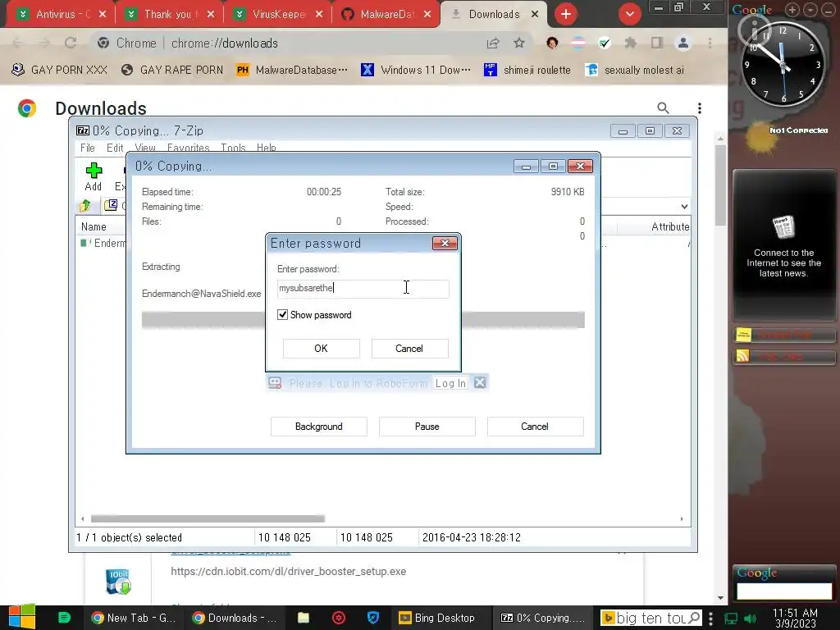Click the 7-Zip Add toolbar icon
The width and height of the screenshot is (840, 630).
[x=94, y=177]
